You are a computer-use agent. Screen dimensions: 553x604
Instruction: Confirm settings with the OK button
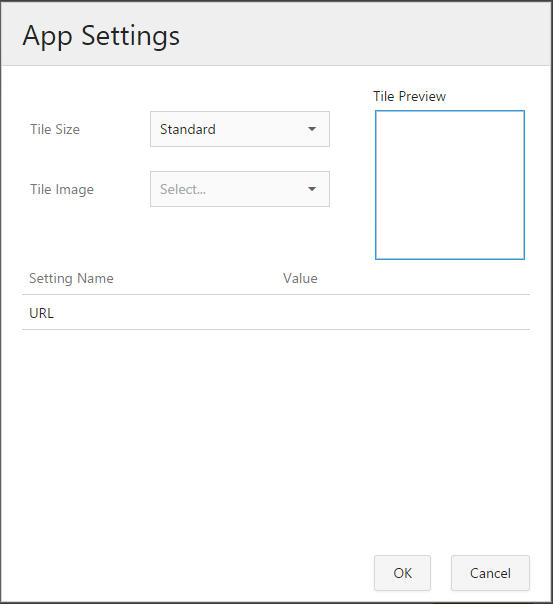[x=402, y=573]
